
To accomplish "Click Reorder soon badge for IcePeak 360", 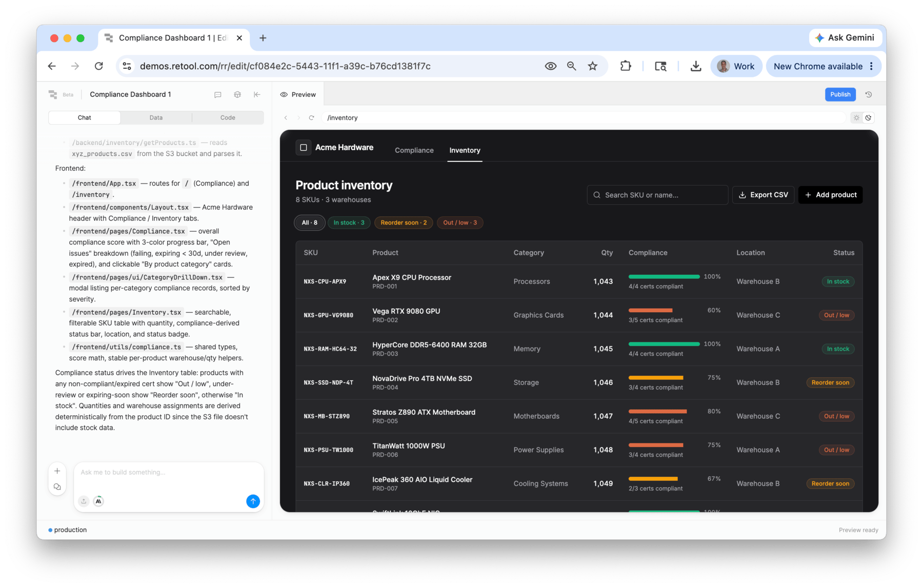I will tap(830, 483).
